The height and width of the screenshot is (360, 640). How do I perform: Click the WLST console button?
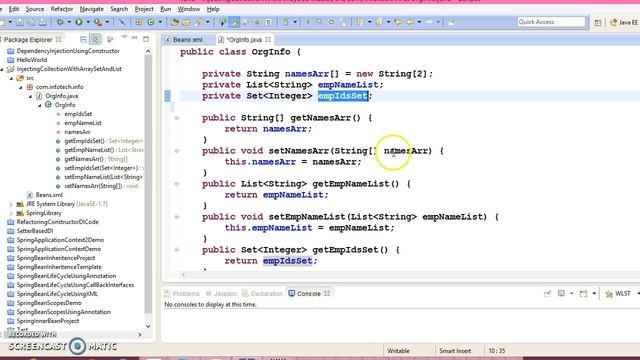pyautogui.click(x=618, y=293)
